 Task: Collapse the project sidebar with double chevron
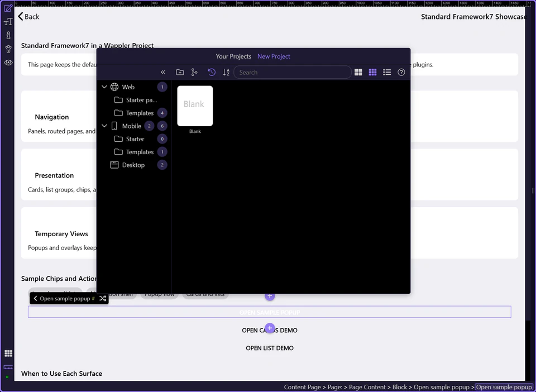(162, 72)
